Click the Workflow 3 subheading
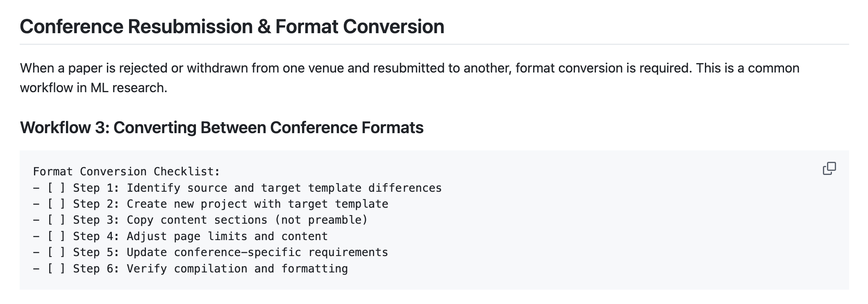The height and width of the screenshot is (304, 868). click(221, 127)
